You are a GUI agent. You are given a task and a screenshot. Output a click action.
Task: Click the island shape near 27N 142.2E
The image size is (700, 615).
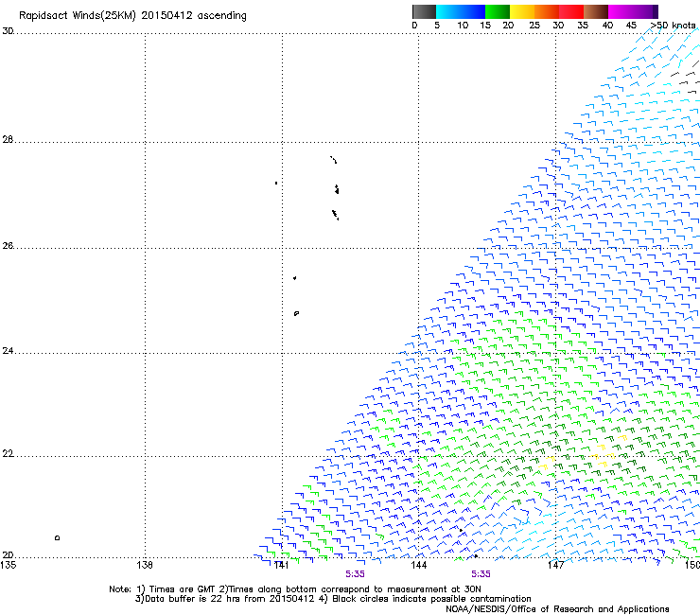coord(337,189)
